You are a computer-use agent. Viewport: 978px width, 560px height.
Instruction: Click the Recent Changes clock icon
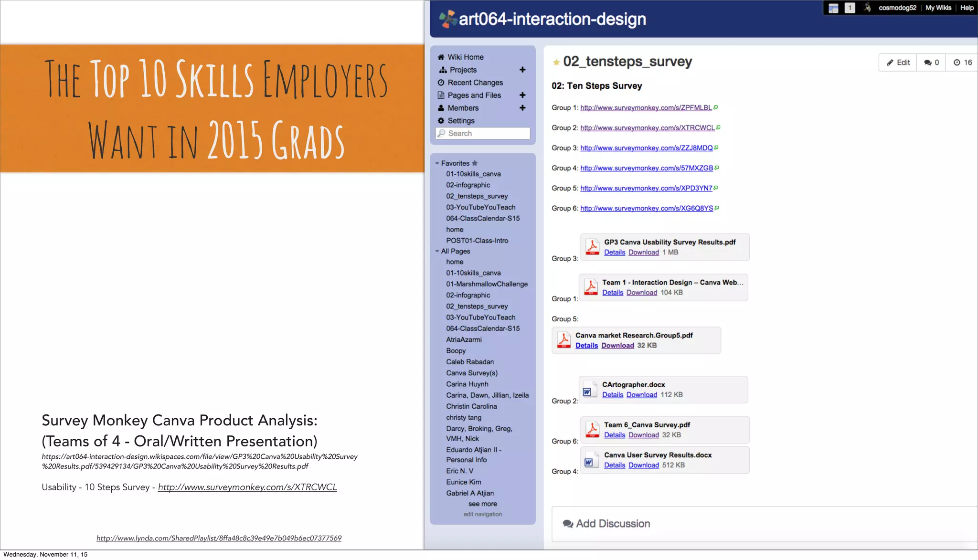[441, 83]
